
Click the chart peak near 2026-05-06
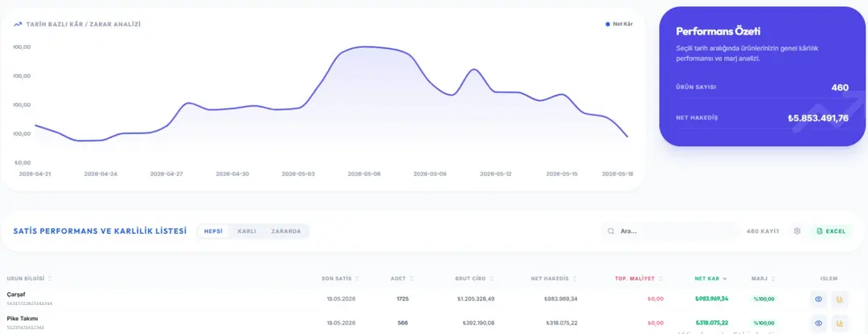(x=362, y=47)
